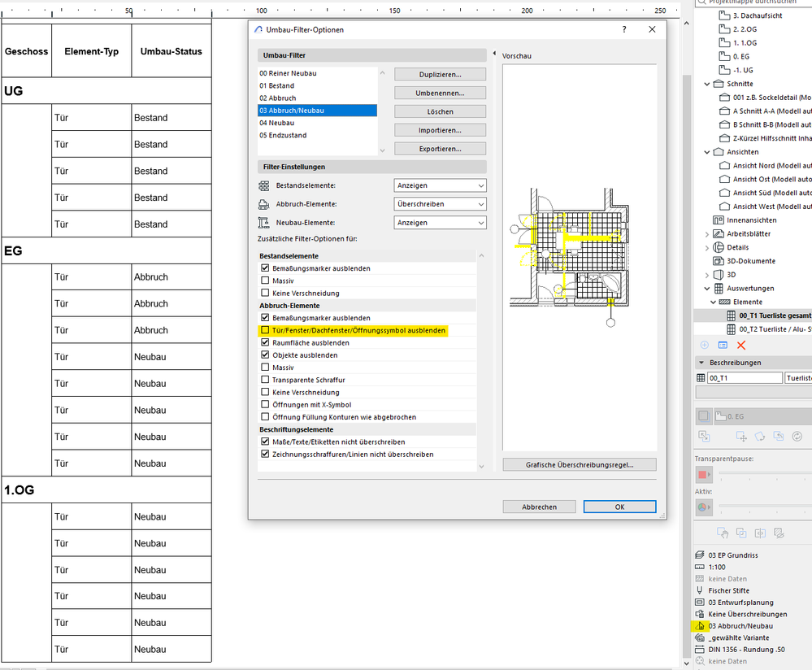Screen dimensions: 812x670
Task: Click Grafische Überschreibungsregel... button
Action: [x=579, y=465]
